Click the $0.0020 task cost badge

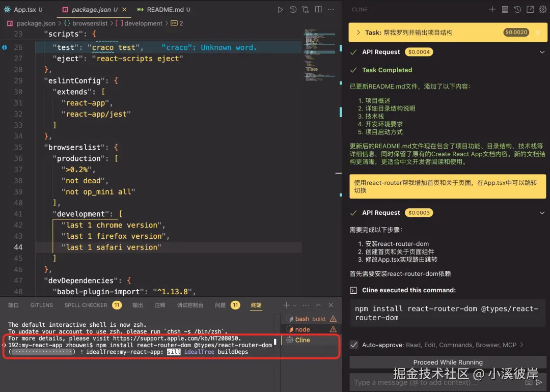516,32
